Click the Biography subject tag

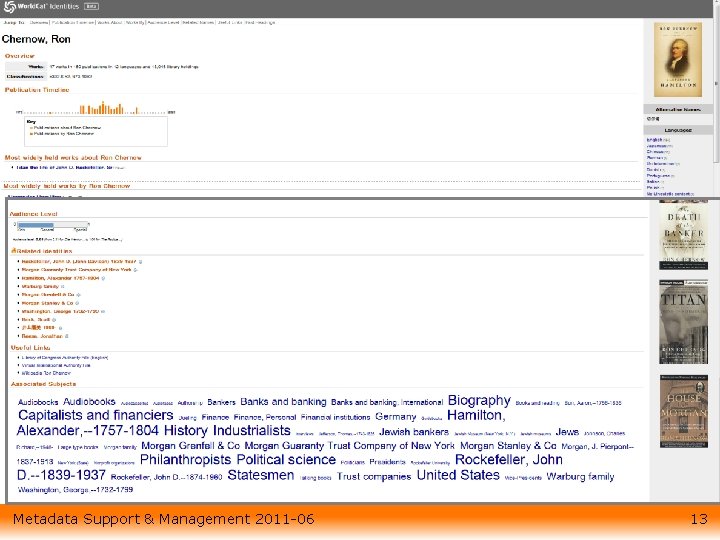[x=479, y=400]
